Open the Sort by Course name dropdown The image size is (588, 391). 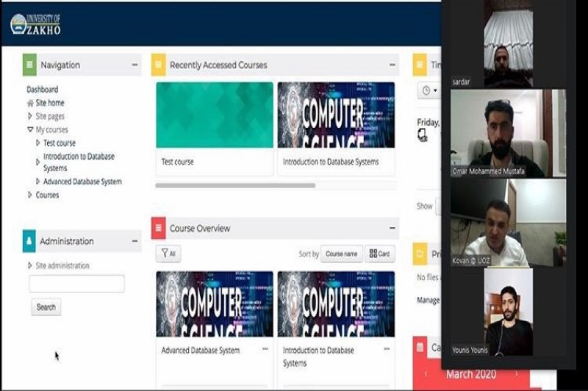tap(341, 254)
